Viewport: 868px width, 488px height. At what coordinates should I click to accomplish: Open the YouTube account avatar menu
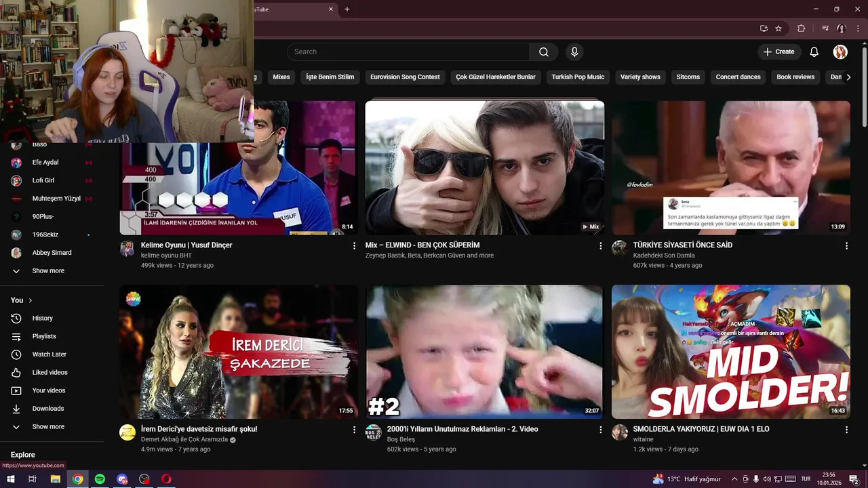pyautogui.click(x=840, y=52)
